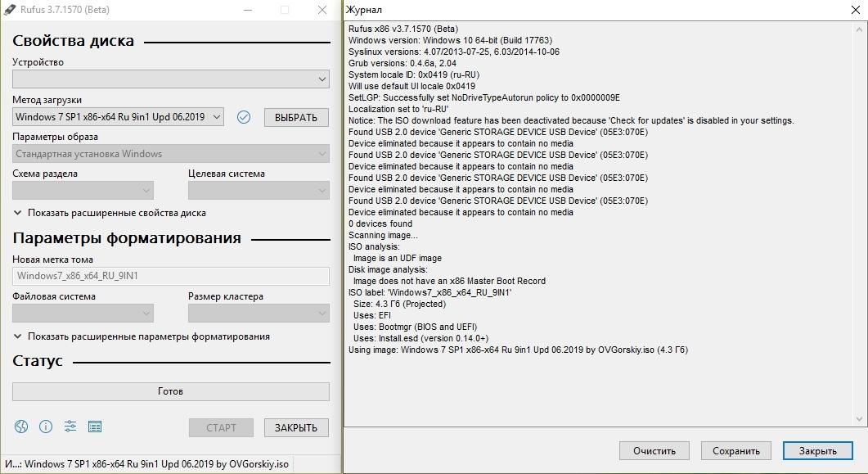Open the Параметры образа dropdown
Image resolution: width=868 pixels, height=474 pixels.
point(170,153)
